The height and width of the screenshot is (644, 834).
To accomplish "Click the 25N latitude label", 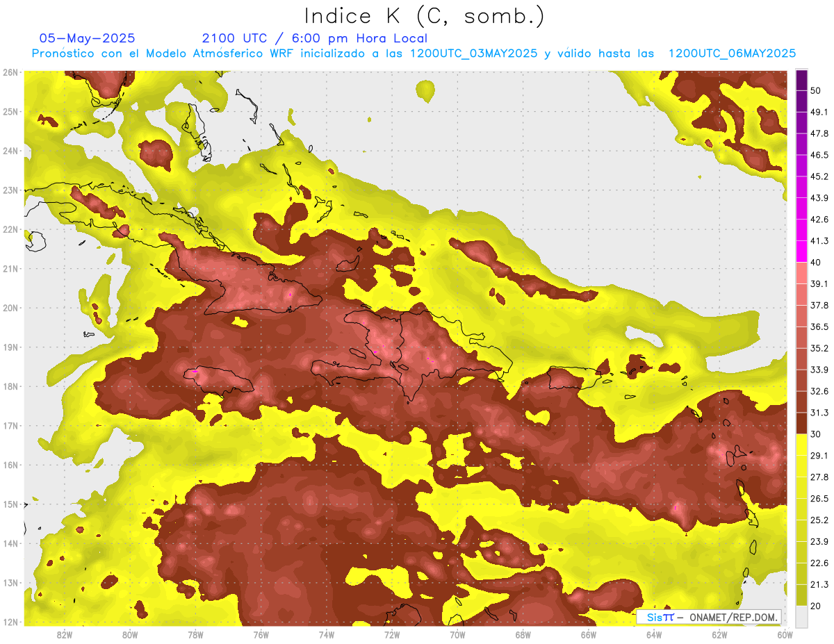I will point(10,111).
